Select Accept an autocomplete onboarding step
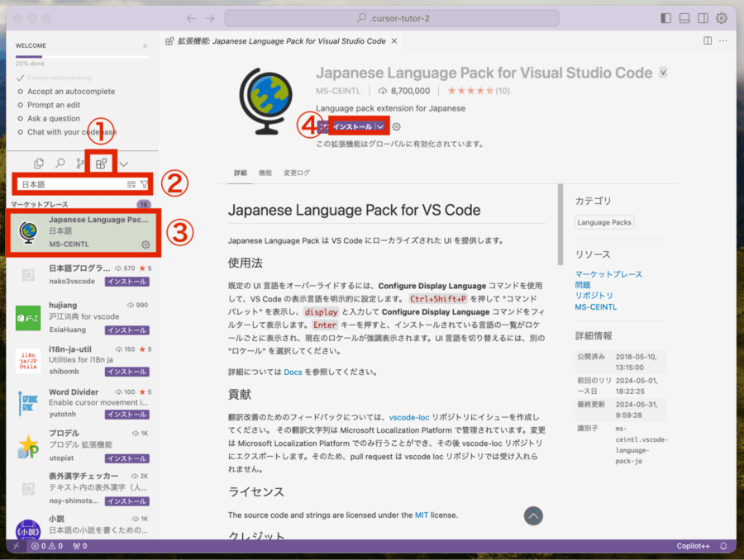Viewport: 744px width, 560px height. [x=71, y=92]
